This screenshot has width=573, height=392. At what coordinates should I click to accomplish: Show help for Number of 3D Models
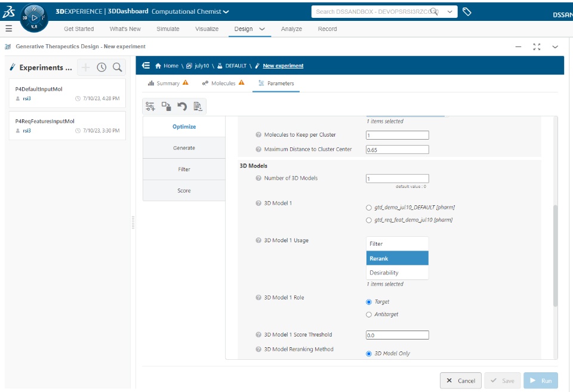pyautogui.click(x=258, y=178)
